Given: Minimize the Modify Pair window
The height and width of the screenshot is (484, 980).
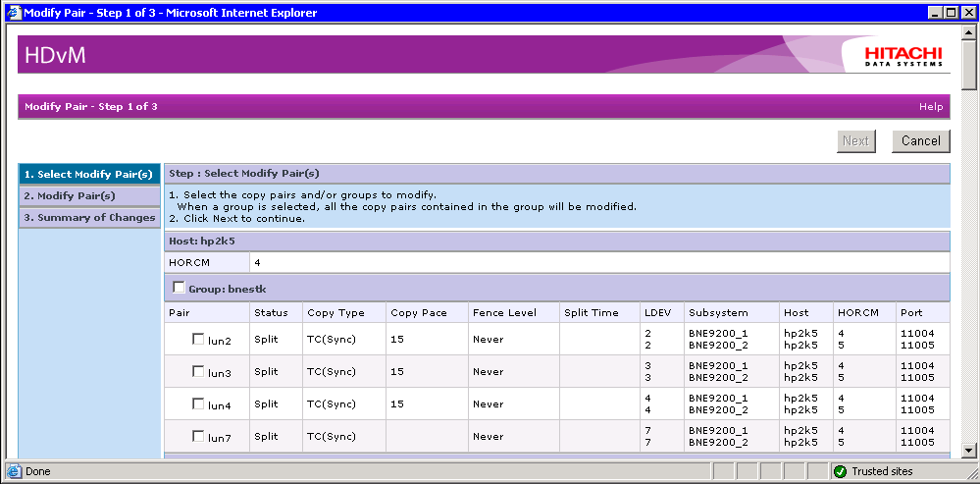Looking at the screenshot, I should [x=936, y=13].
